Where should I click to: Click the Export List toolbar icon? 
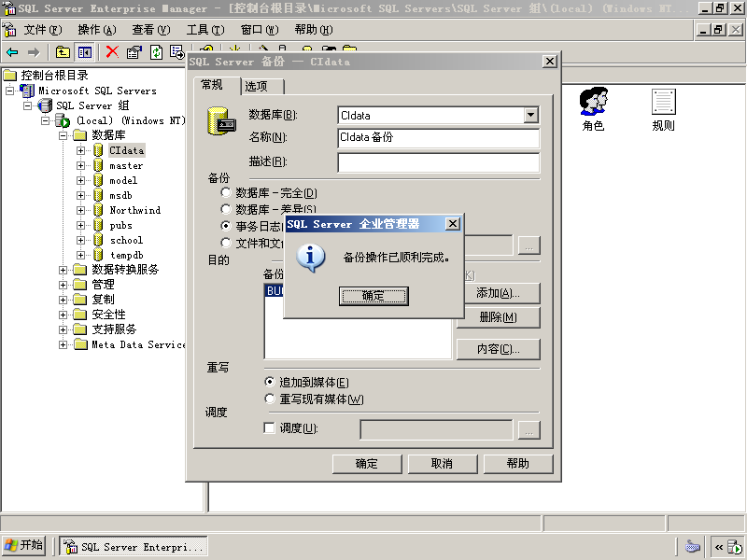(x=177, y=52)
